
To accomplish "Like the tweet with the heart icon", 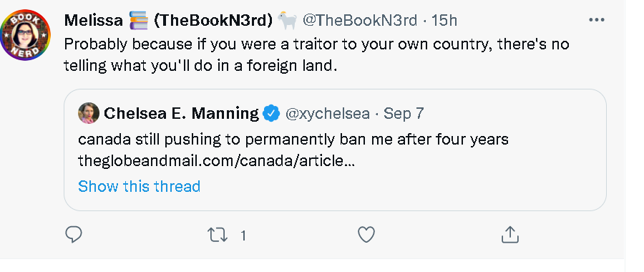I will [x=366, y=235].
